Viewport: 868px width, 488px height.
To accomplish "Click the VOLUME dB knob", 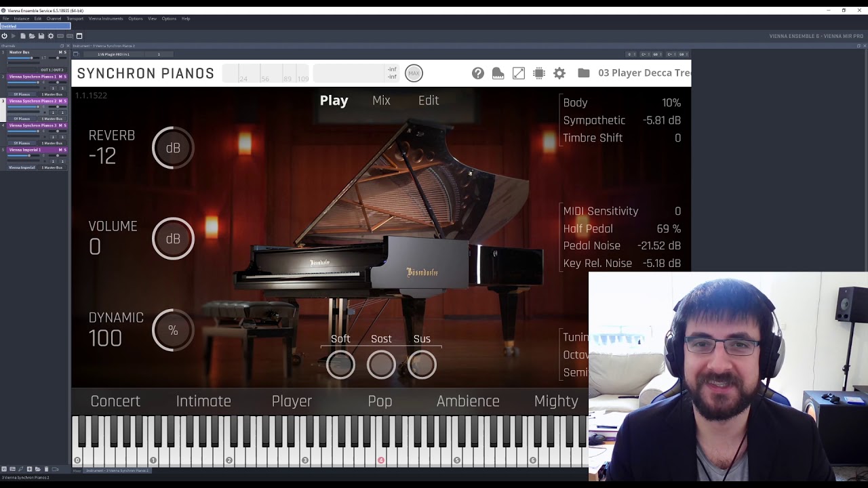I will point(173,239).
